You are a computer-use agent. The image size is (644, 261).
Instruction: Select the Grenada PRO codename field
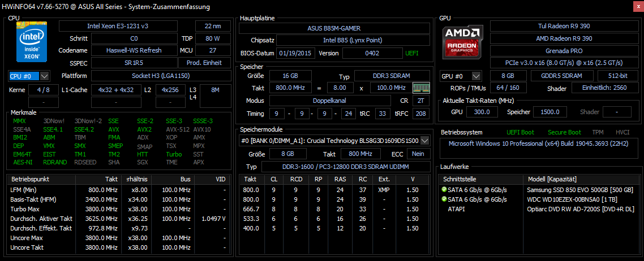pyautogui.click(x=564, y=51)
